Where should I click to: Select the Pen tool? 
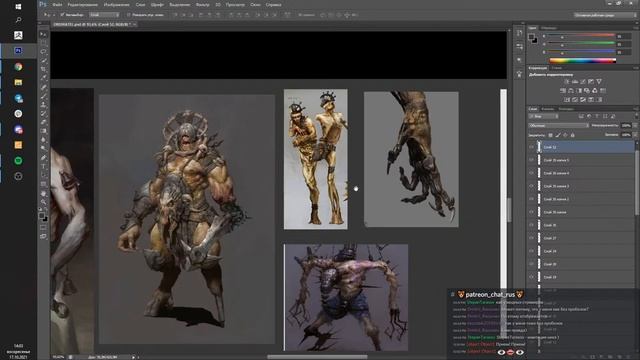[x=43, y=158]
